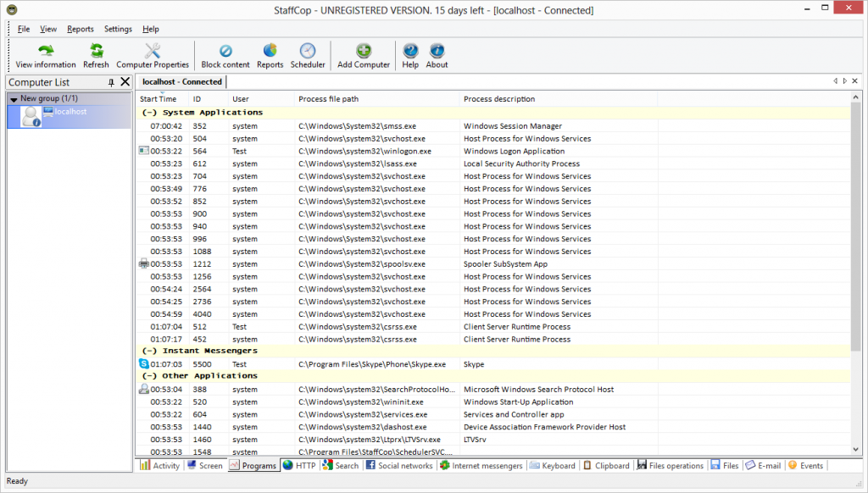Open the Settings menu
The image size is (868, 493).
[x=118, y=29]
